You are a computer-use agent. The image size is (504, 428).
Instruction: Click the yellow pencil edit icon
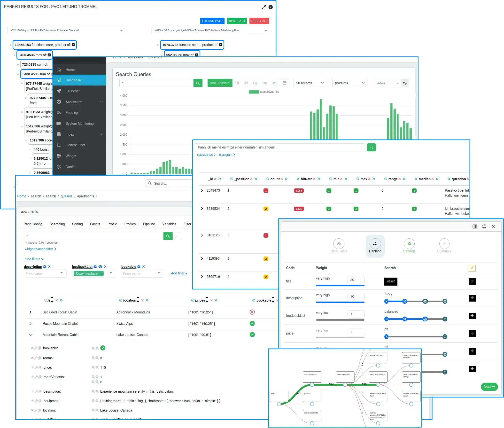472,268
